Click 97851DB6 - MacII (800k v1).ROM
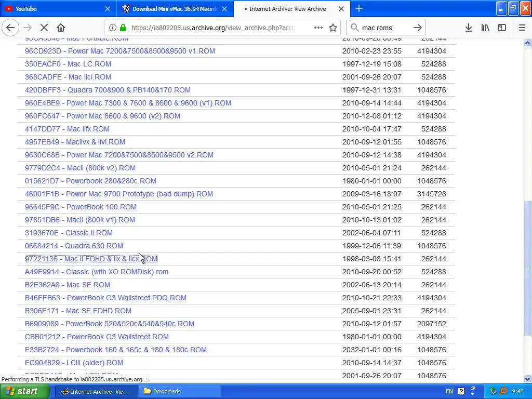 click(x=79, y=220)
